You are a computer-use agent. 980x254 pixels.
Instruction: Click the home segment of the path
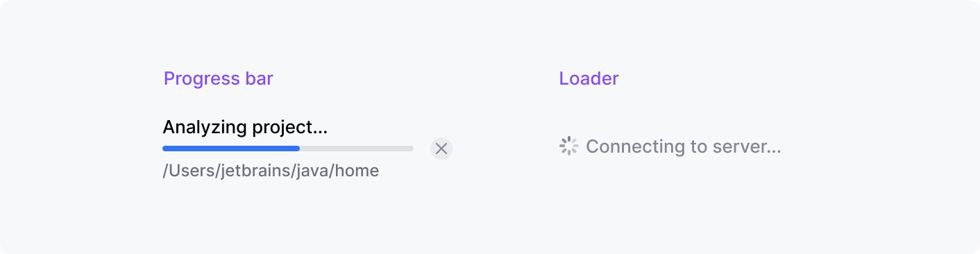(x=357, y=171)
